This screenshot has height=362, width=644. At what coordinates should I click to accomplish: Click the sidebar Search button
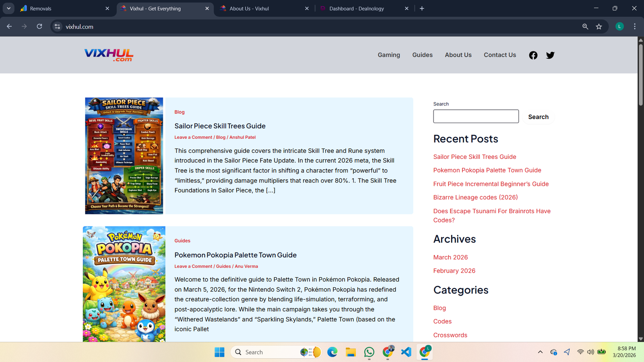click(538, 117)
